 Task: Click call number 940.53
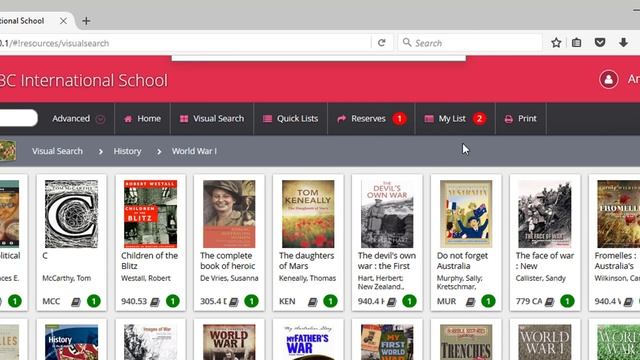click(x=134, y=302)
